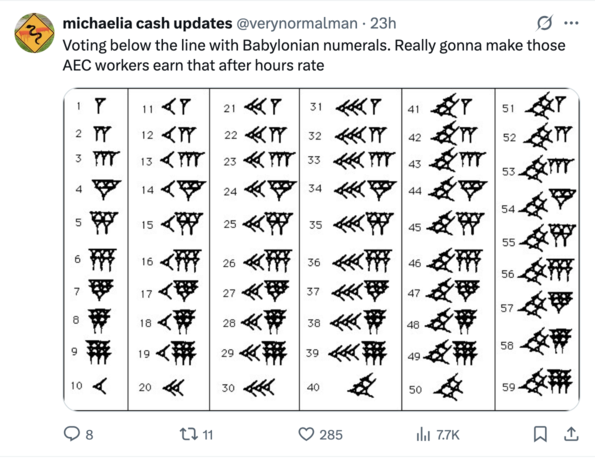The width and height of the screenshot is (595, 458).
Task: Click the tweet text about Babylonian numerals
Action: point(314,55)
